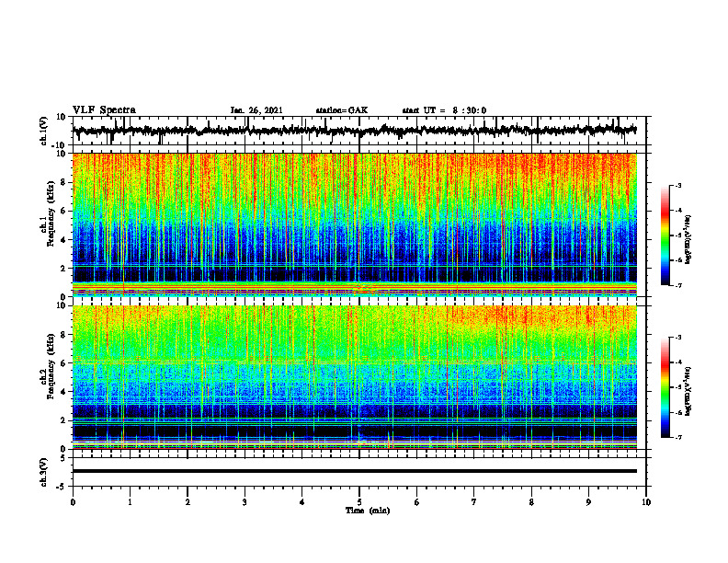
Task: Click the time axis tick label '3'
Action: coord(245,502)
